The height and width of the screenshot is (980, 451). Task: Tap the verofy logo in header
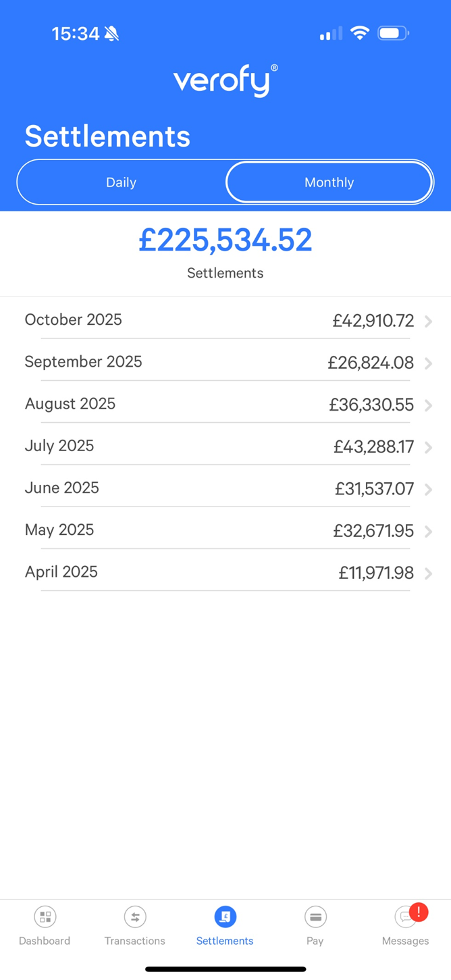click(225, 81)
